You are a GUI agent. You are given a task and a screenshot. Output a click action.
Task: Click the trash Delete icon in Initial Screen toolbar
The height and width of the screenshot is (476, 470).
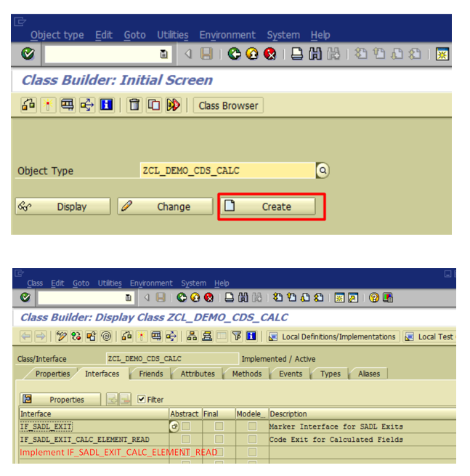[x=134, y=105]
